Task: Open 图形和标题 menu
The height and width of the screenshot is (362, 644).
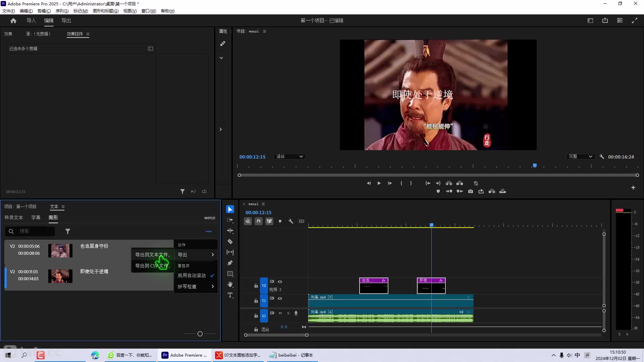Action: tap(106, 11)
